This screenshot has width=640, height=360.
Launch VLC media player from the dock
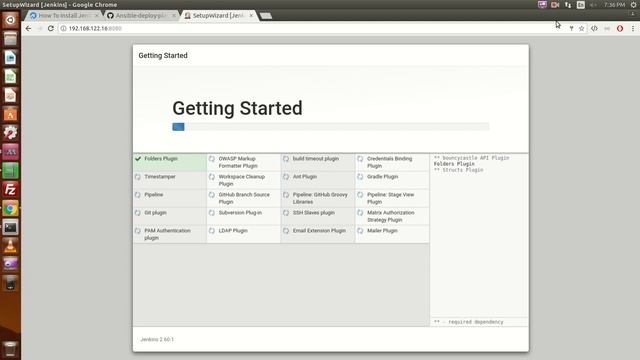pos(10,246)
